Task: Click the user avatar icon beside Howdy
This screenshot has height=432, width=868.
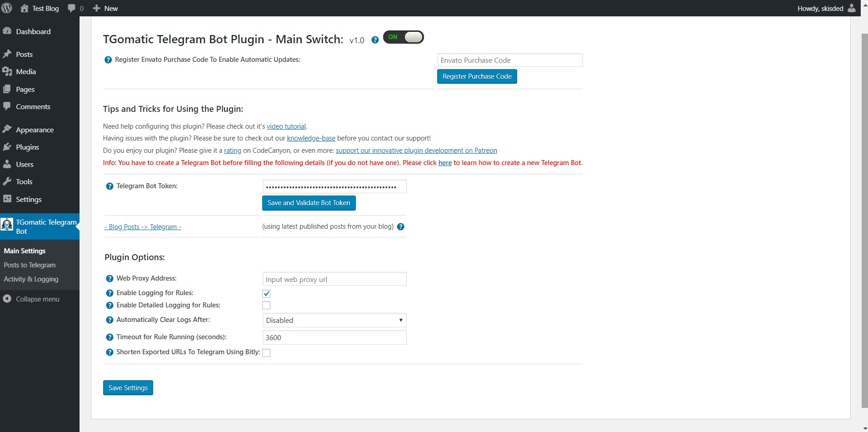Action: (852, 8)
